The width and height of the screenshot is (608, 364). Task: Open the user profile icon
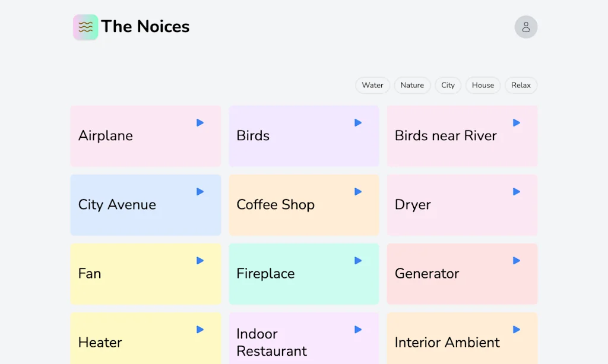point(525,27)
